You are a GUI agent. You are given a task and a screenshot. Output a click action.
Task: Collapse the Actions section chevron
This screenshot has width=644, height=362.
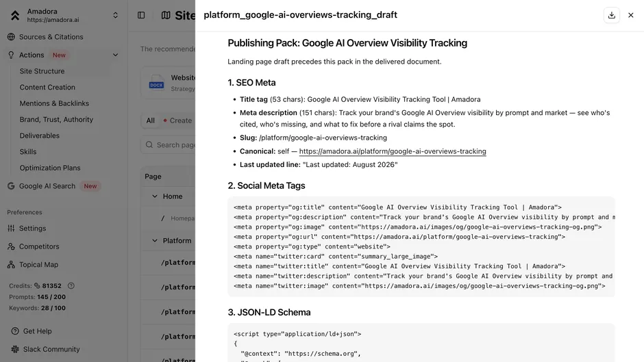pyautogui.click(x=115, y=55)
